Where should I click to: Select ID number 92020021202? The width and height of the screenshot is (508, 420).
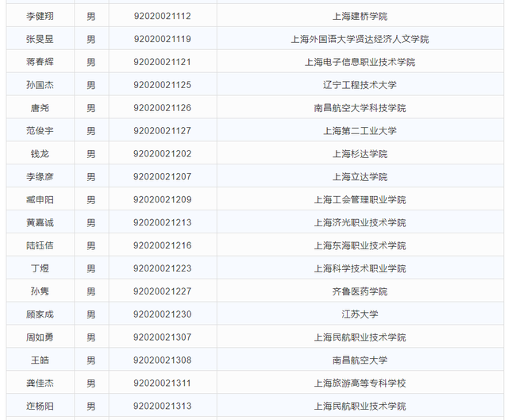click(x=162, y=154)
